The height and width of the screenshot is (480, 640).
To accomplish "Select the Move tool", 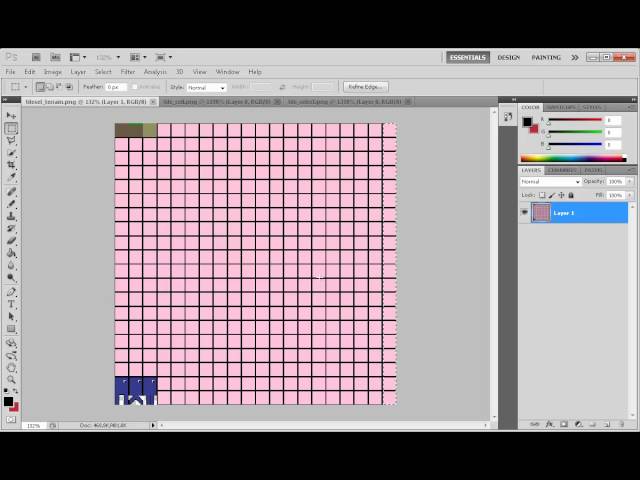I will point(11,116).
